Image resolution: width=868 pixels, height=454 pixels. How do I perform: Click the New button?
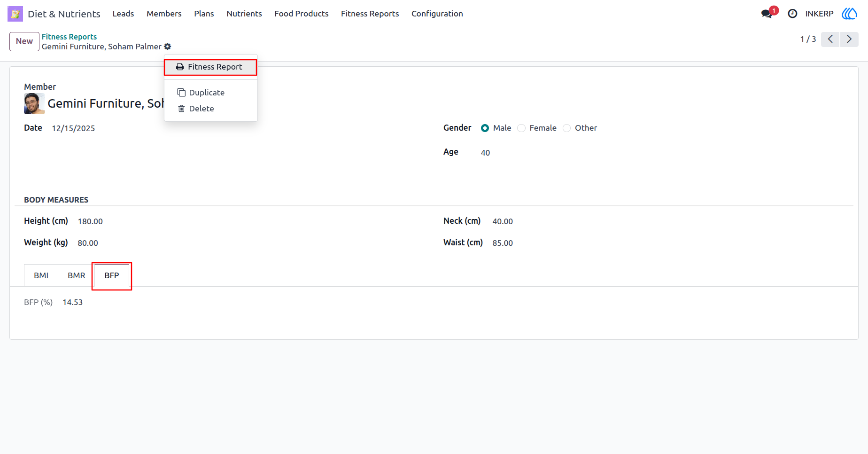[x=24, y=41]
